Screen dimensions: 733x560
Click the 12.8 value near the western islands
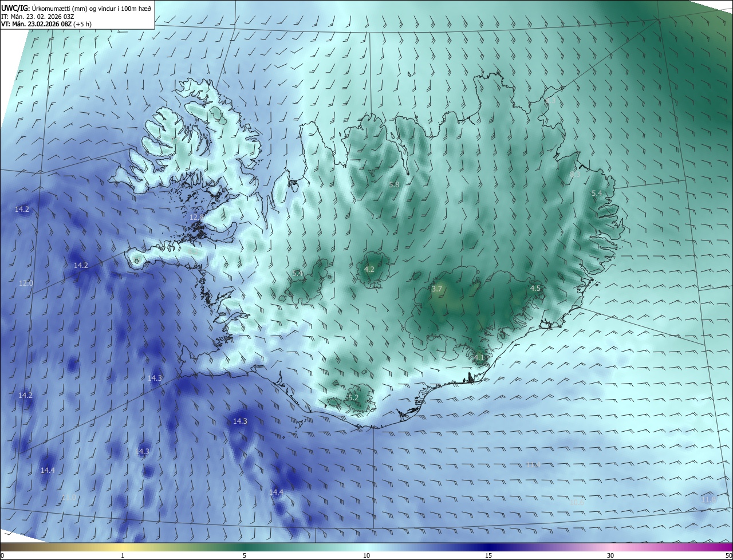(x=196, y=218)
